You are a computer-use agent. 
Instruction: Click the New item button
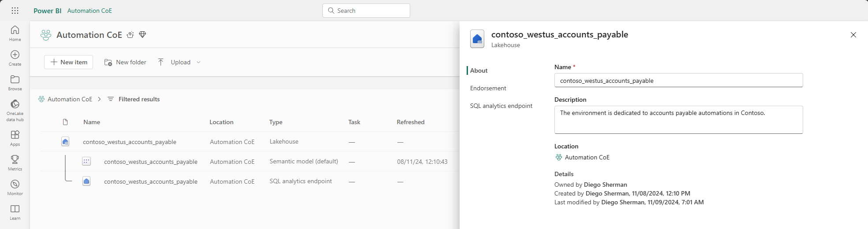(x=69, y=62)
